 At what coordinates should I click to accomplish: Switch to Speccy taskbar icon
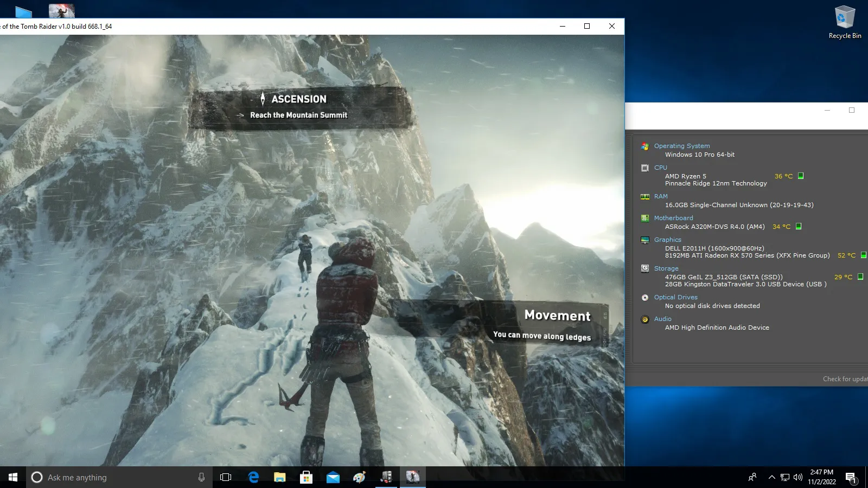386,477
